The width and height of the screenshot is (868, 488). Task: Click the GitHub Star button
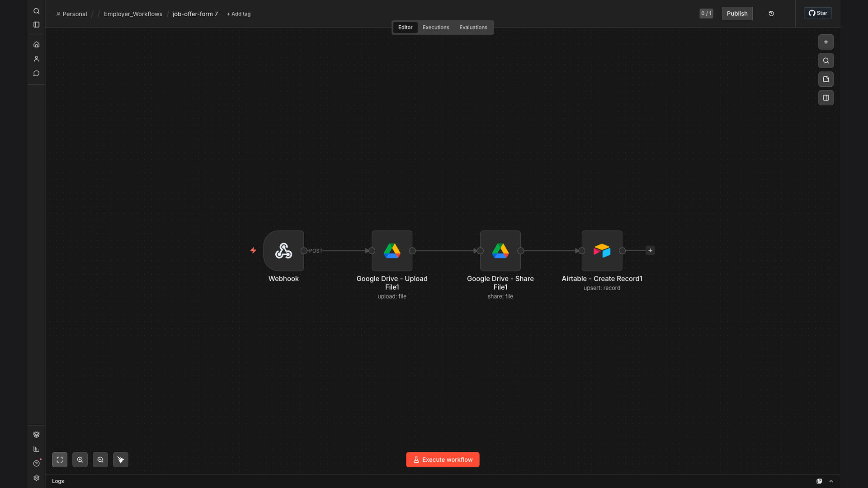(x=818, y=13)
